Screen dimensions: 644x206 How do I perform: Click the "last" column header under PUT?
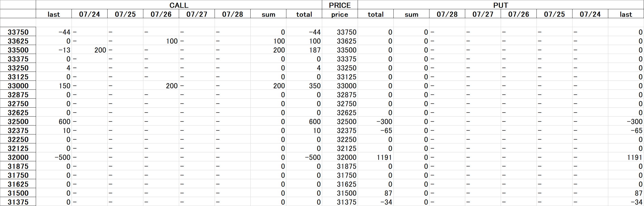click(x=626, y=14)
